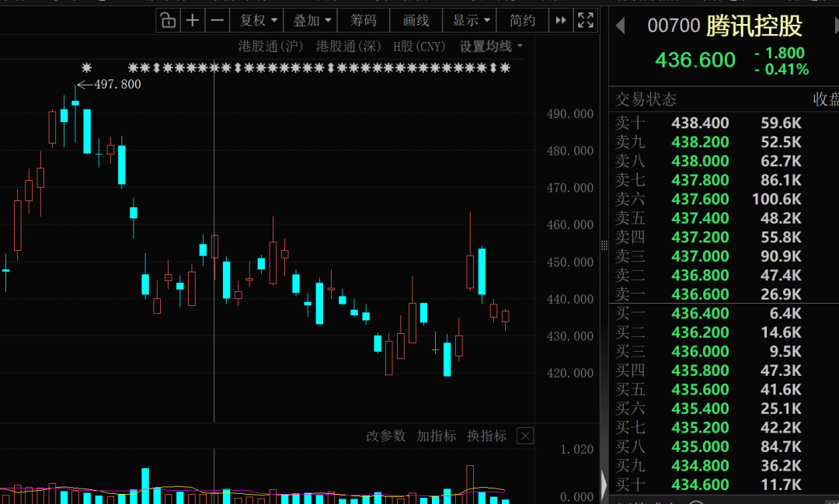
Task: Click the 420.000 price axis label
Action: 570,373
